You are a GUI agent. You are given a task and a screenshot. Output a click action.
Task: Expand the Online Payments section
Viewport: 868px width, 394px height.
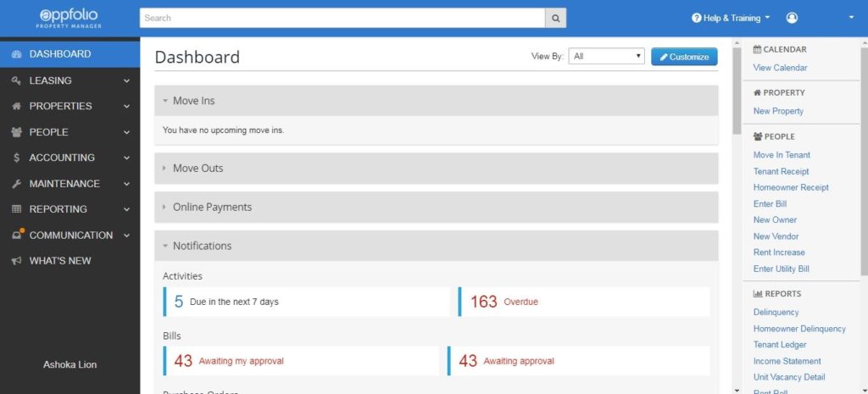coord(164,207)
